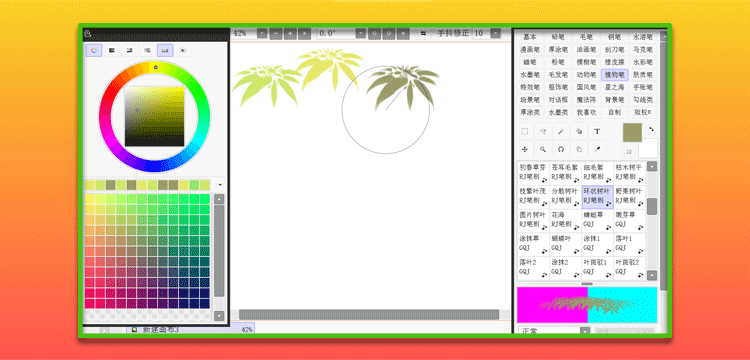This screenshot has width=750, height=360.
Task: Select the 枯木树干 brush
Action: pyautogui.click(x=629, y=173)
